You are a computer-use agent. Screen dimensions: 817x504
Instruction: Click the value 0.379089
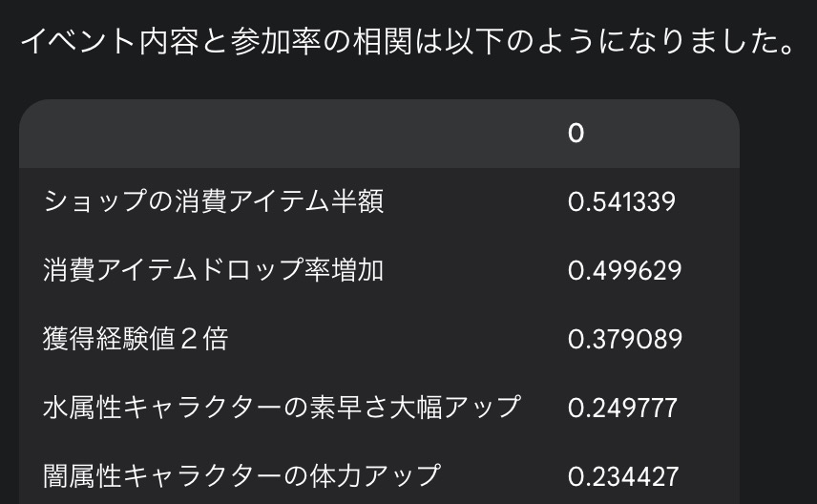625,339
